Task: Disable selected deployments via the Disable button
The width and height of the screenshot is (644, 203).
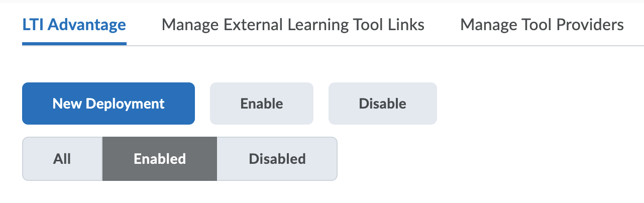Action: (383, 104)
